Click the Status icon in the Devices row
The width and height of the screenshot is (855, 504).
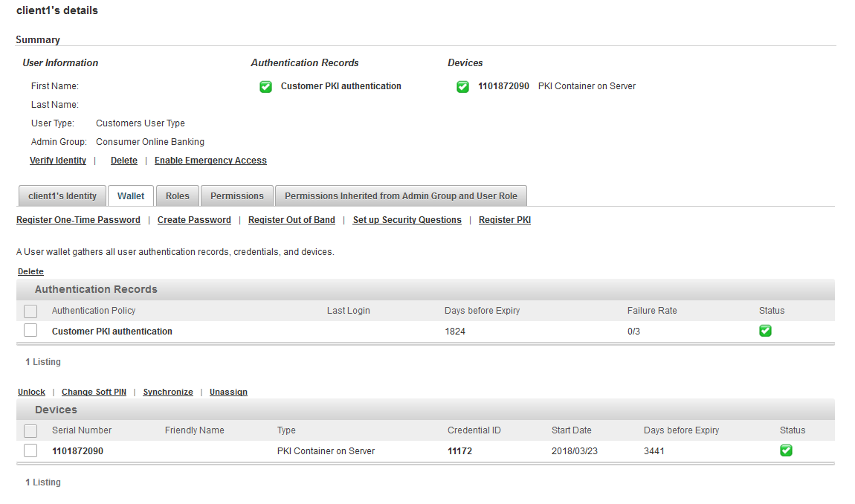pyautogui.click(x=786, y=450)
